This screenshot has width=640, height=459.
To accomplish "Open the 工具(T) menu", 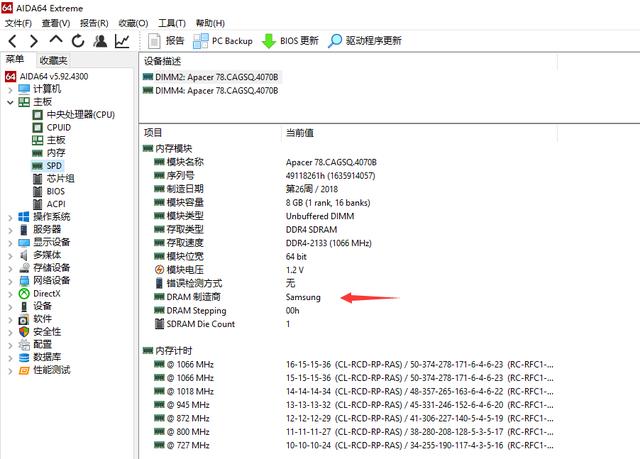I will (172, 23).
